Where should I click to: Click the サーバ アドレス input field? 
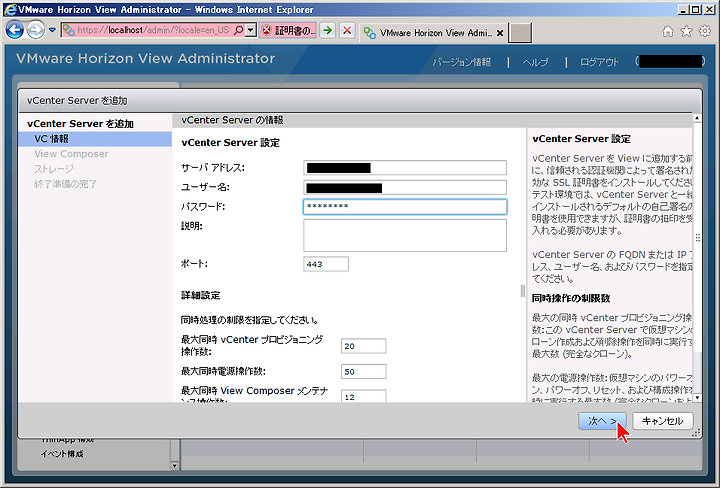tap(405, 168)
